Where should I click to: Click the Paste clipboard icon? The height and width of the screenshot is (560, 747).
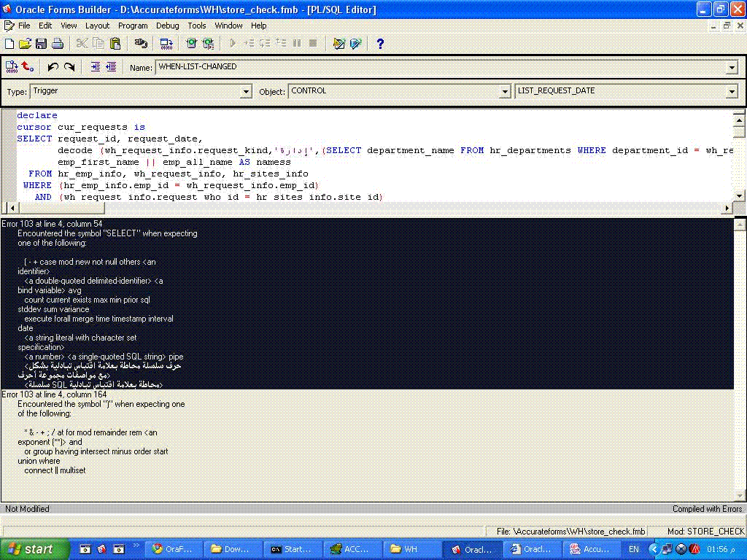coord(115,44)
